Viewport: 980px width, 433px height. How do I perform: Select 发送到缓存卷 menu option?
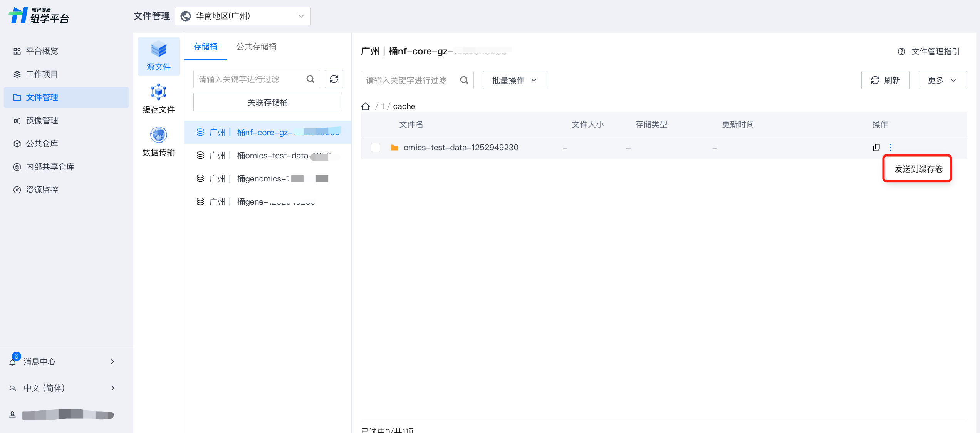[918, 169]
